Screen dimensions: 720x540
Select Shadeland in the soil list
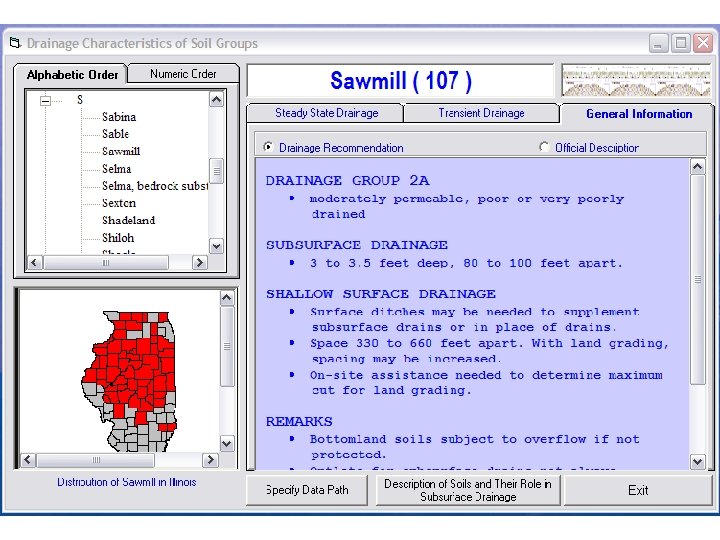pos(128,220)
